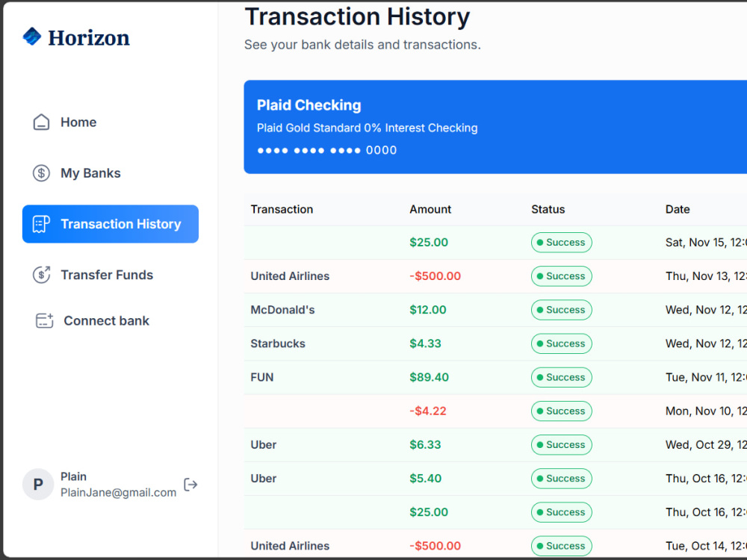The height and width of the screenshot is (560, 747).
Task: Open the Home menu item
Action: (111, 122)
